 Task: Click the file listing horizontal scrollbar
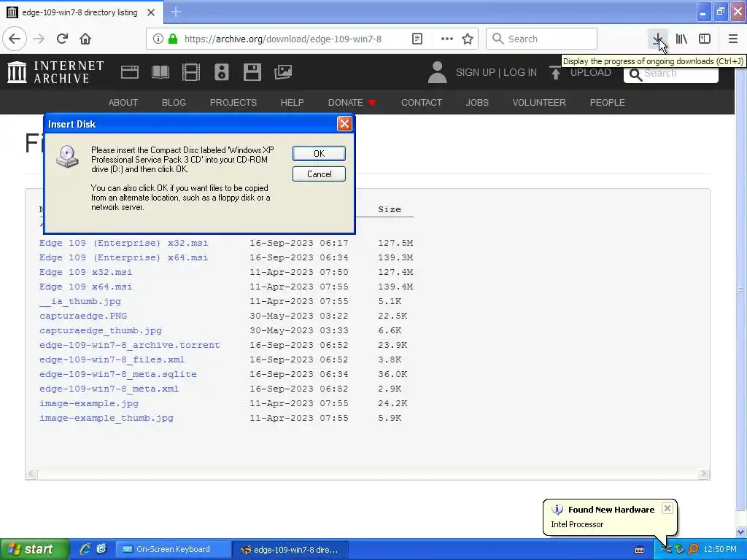[368, 474]
